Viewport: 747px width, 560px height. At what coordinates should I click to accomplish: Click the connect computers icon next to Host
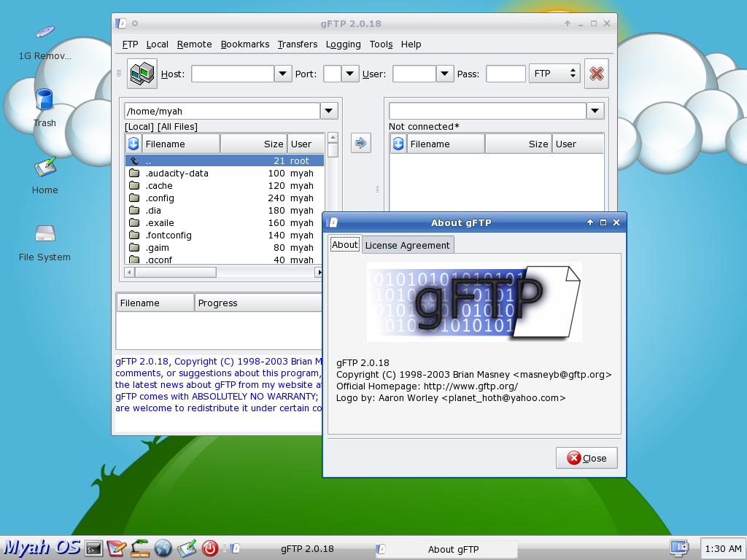pos(142,74)
